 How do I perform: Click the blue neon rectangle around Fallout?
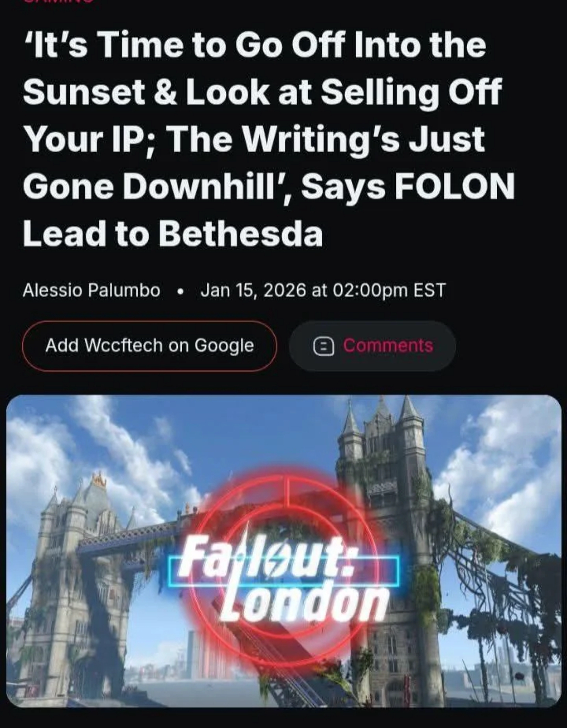click(x=284, y=572)
